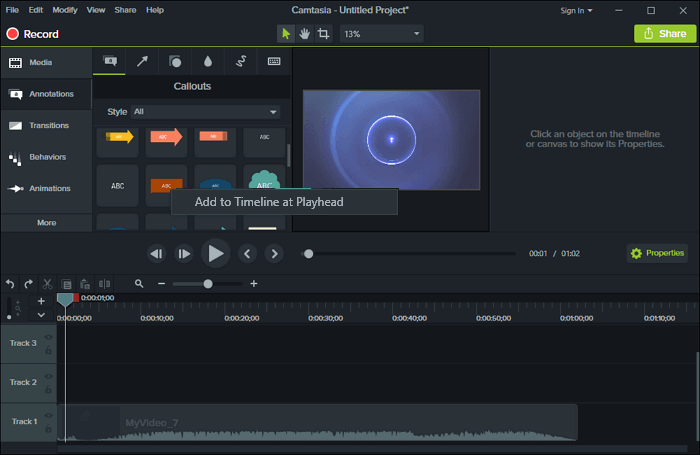This screenshot has height=455, width=700.
Task: Open the Style All dropdown
Action: click(205, 112)
